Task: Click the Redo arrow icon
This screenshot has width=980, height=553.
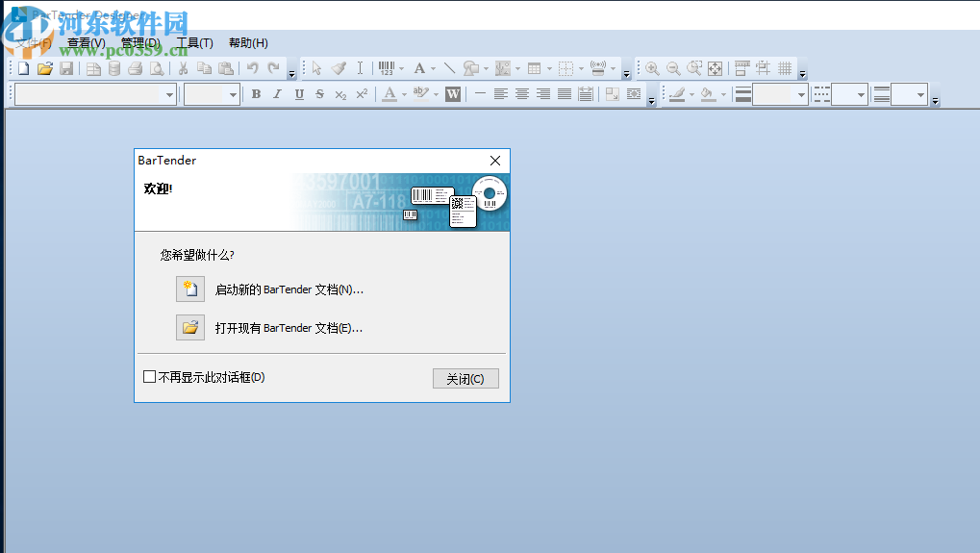Action: (274, 68)
